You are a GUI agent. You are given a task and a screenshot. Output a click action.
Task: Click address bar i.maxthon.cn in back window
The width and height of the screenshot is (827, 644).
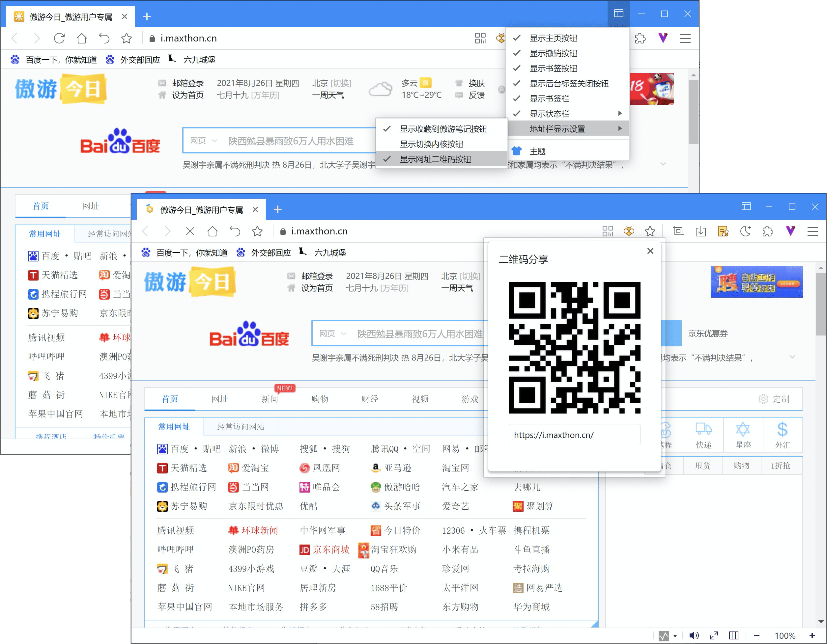tap(188, 38)
